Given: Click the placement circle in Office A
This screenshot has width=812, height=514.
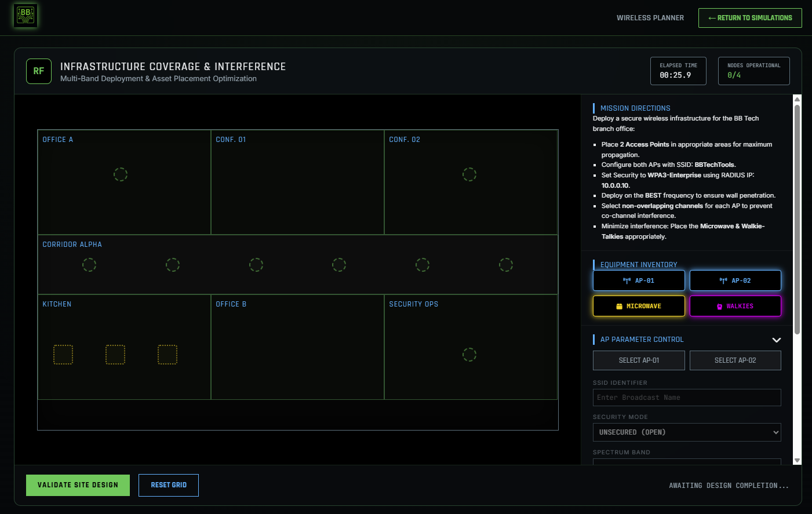Looking at the screenshot, I should point(121,174).
